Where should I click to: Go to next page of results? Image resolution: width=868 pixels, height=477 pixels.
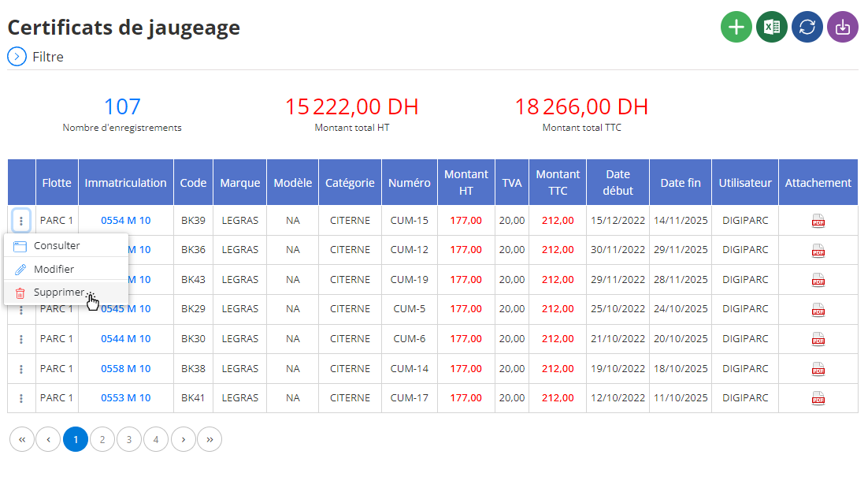[x=184, y=439]
